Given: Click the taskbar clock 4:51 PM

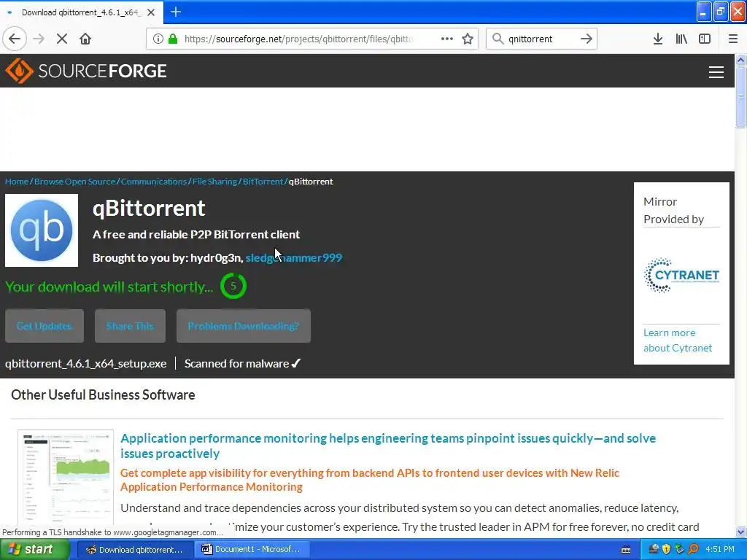Looking at the screenshot, I should 719,550.
